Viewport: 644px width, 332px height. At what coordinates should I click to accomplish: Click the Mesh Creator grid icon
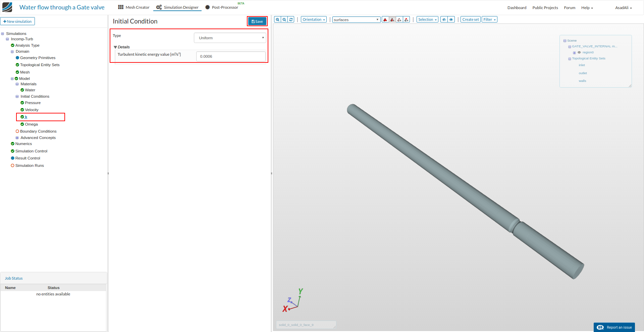click(121, 7)
